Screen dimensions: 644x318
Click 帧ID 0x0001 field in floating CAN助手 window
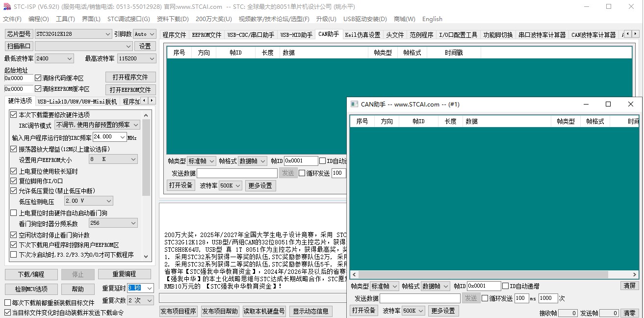484,286
